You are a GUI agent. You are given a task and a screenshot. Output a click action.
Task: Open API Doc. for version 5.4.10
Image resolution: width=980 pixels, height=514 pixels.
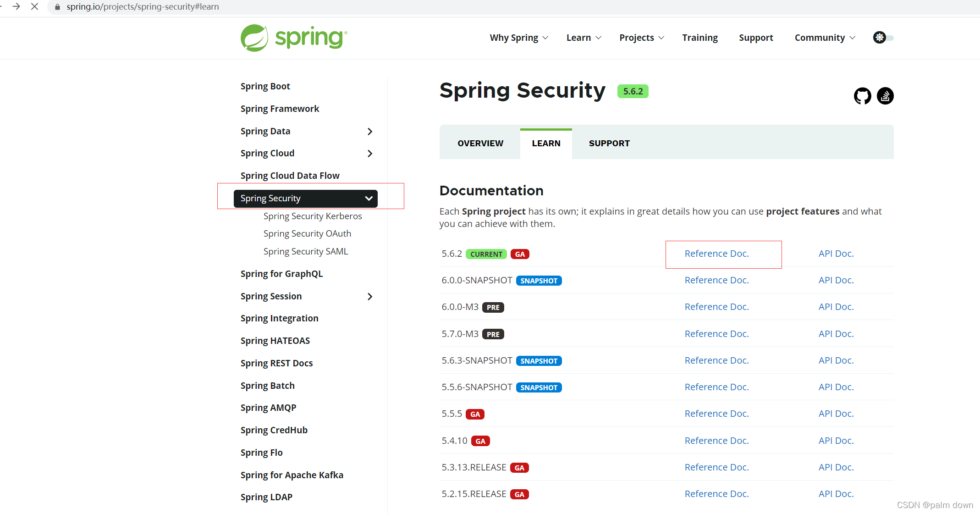pyautogui.click(x=836, y=441)
